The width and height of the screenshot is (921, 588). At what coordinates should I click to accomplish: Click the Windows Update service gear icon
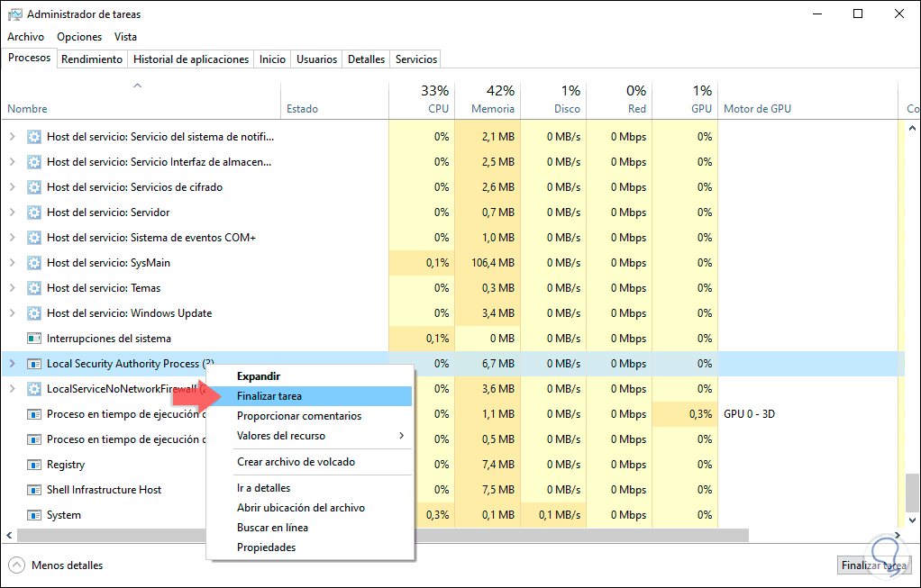(x=34, y=313)
